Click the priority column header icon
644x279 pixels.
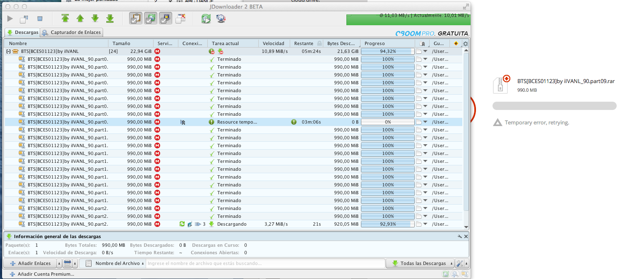click(x=422, y=43)
